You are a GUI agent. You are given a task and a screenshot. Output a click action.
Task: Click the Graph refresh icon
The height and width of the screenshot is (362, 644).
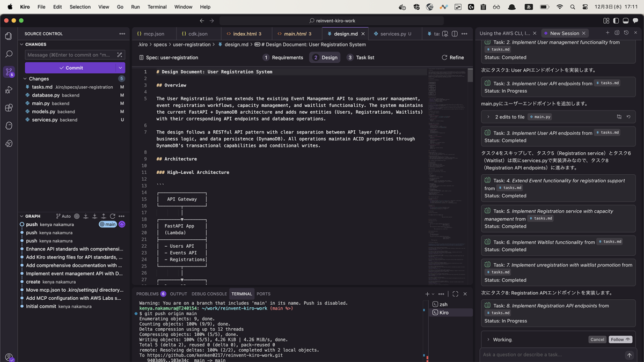tap(113, 216)
